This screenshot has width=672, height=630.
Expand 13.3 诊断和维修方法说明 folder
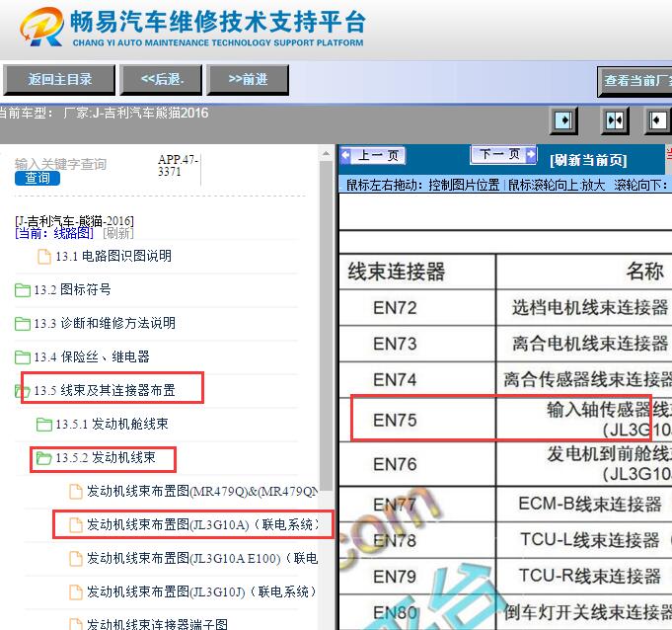(x=105, y=323)
